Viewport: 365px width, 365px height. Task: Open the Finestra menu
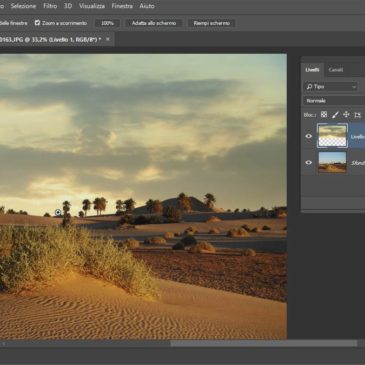click(122, 6)
